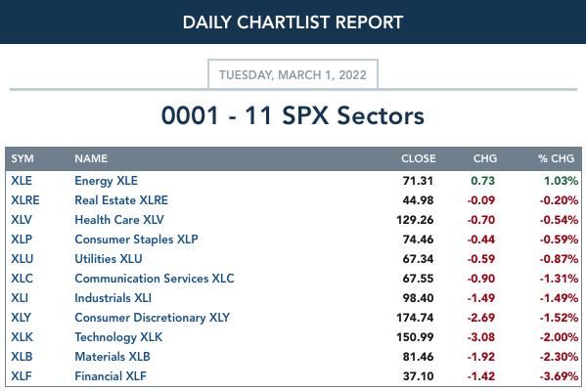Sort by the CLOSE column header
The width and height of the screenshot is (586, 392).
418,158
